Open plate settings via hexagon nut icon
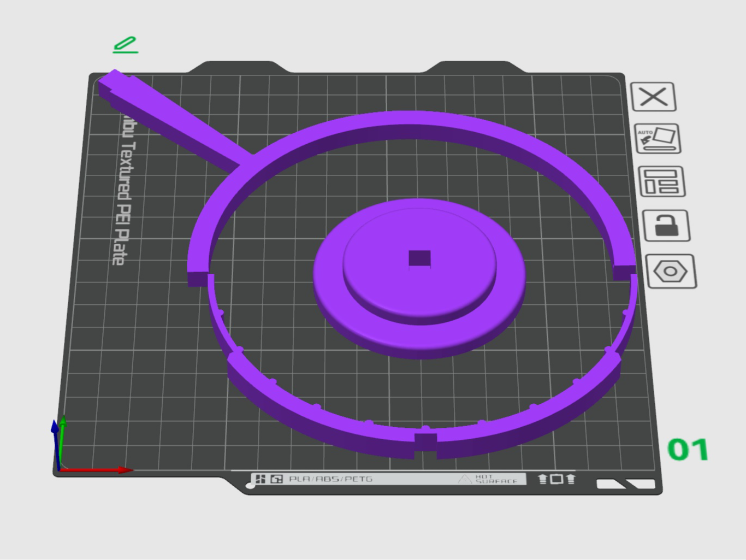Image resolution: width=746 pixels, height=560 pixels. [x=671, y=271]
